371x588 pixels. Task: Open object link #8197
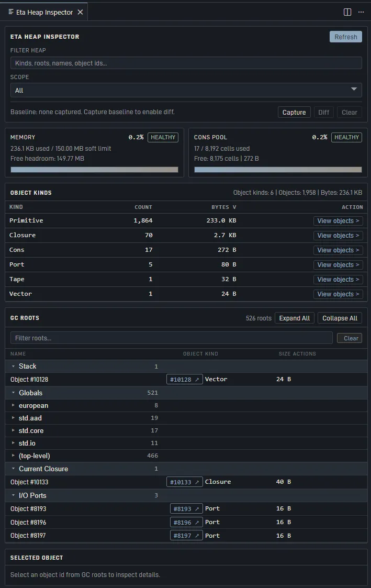click(x=186, y=536)
